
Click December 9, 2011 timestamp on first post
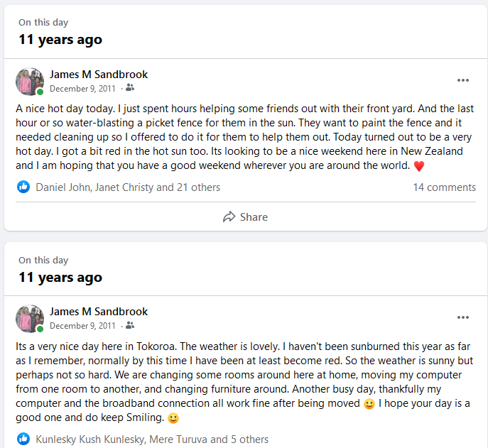coord(82,88)
